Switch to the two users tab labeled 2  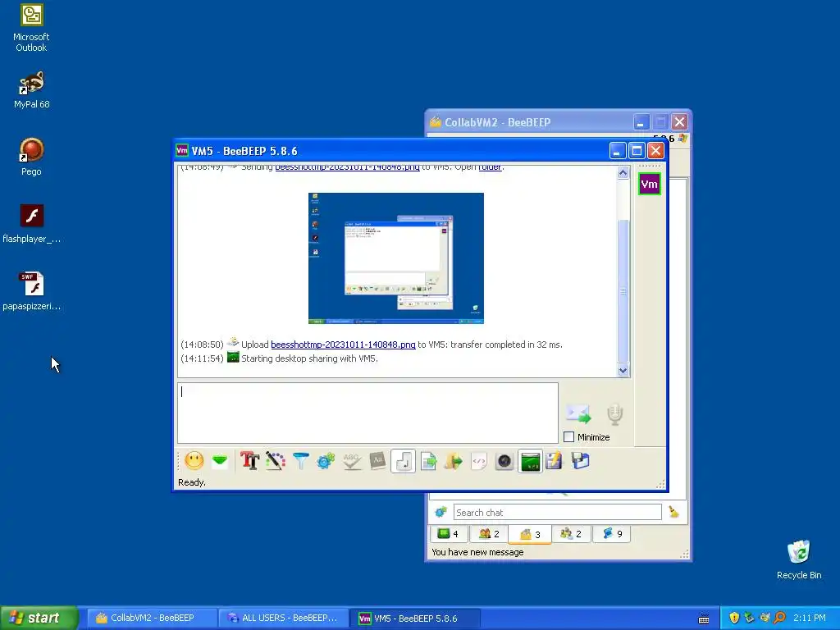point(489,533)
